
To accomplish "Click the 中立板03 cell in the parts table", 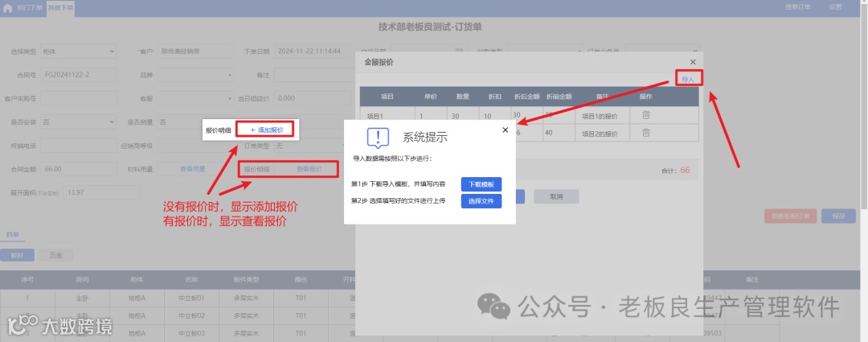I will (191, 333).
